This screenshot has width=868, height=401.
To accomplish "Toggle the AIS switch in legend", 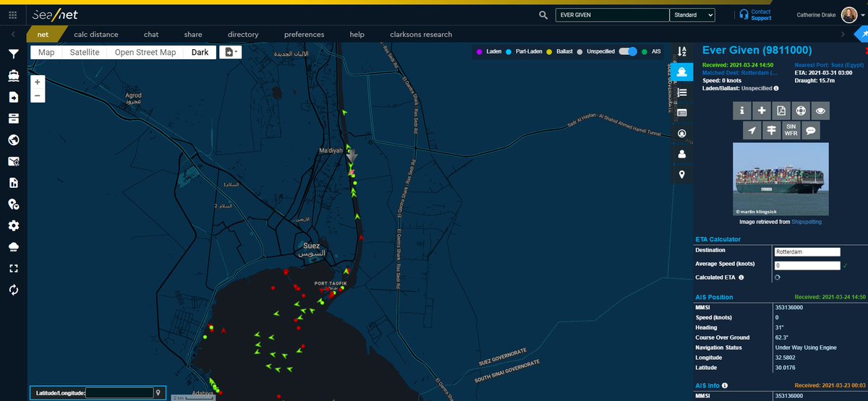I will [629, 52].
